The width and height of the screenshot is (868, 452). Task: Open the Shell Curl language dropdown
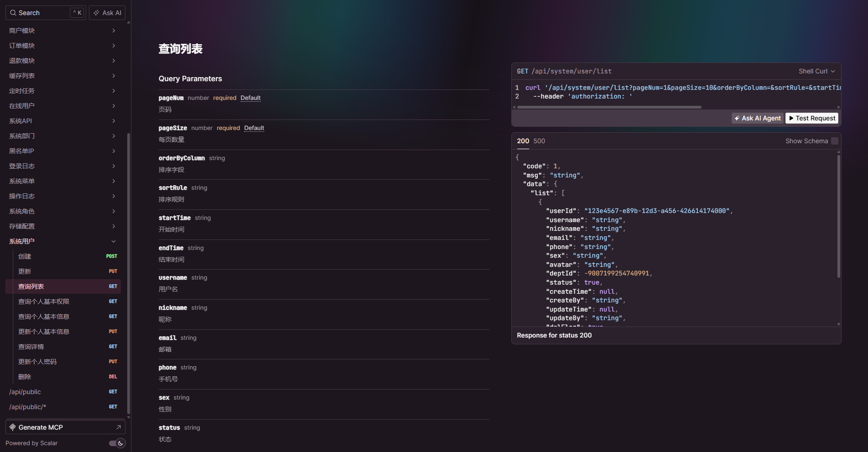coord(816,71)
